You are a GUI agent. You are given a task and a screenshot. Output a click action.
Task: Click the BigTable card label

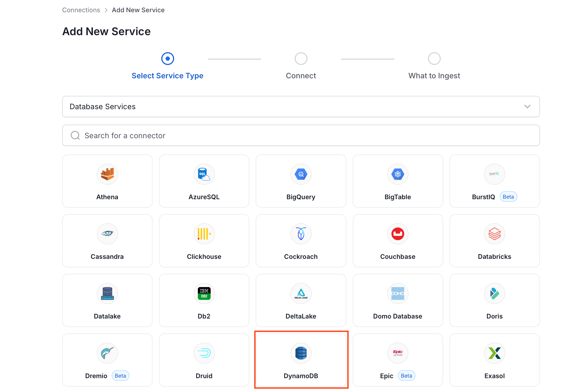pyautogui.click(x=398, y=197)
